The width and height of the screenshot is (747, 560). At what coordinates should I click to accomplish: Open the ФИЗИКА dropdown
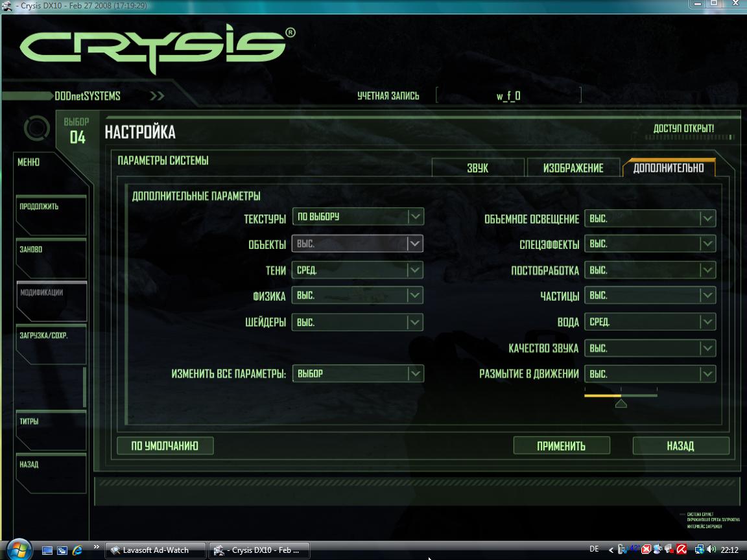point(357,296)
